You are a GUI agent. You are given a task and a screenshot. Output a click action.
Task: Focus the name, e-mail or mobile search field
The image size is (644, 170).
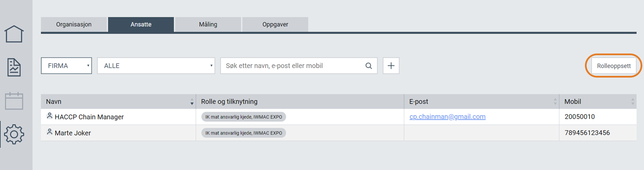pos(293,66)
